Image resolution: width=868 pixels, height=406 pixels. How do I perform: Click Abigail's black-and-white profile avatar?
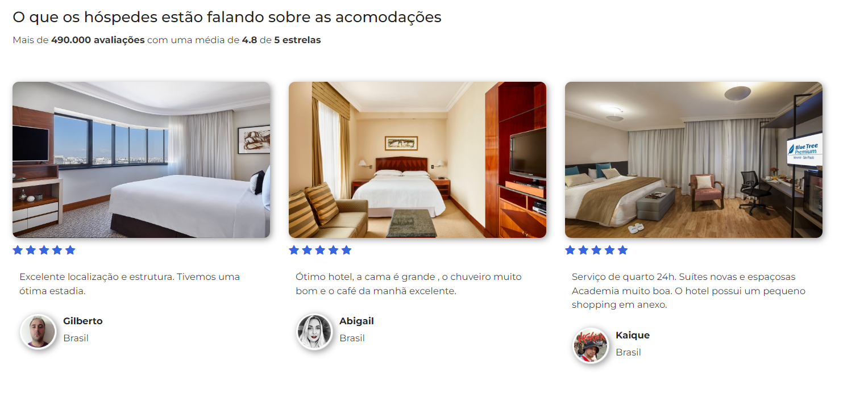coord(314,332)
